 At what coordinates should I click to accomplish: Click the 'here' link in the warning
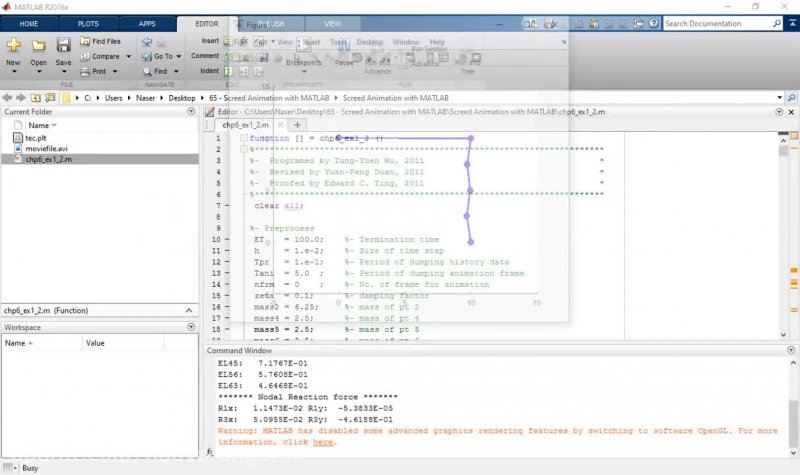click(322, 442)
